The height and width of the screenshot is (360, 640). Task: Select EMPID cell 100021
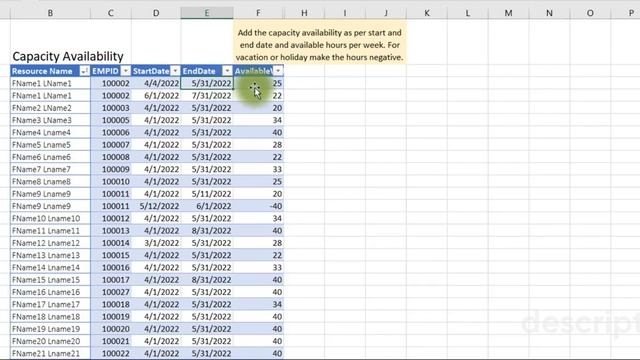[x=111, y=341]
